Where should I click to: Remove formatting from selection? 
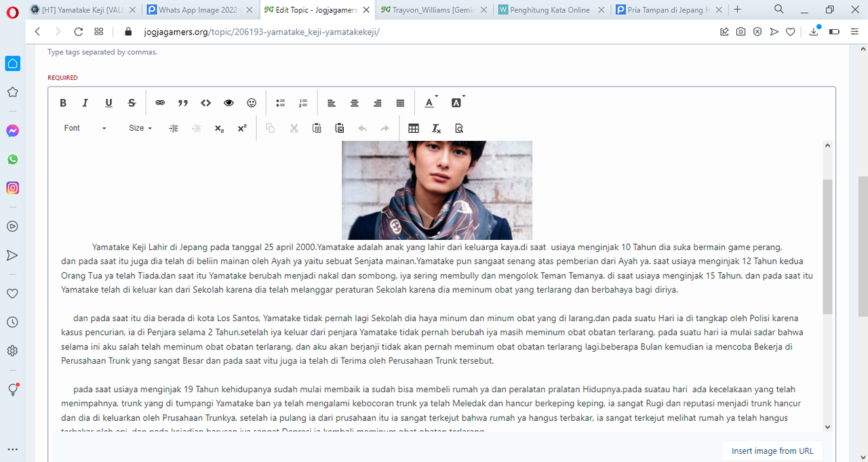tap(437, 128)
